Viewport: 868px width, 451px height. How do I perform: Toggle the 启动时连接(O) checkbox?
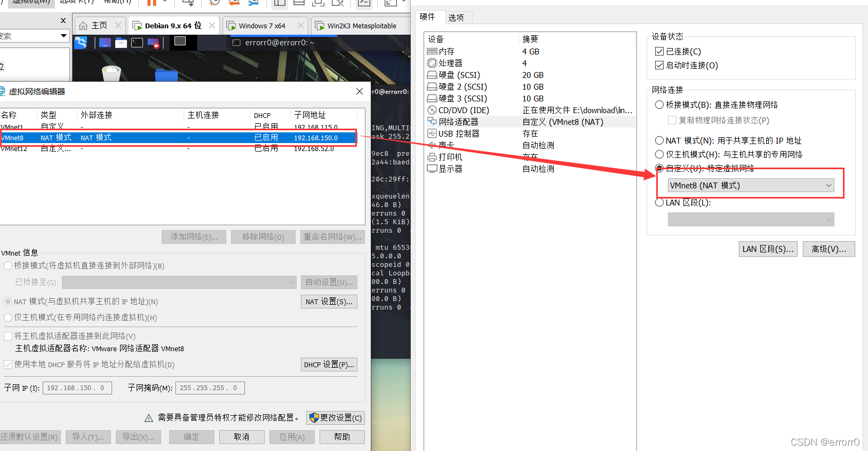tap(659, 65)
